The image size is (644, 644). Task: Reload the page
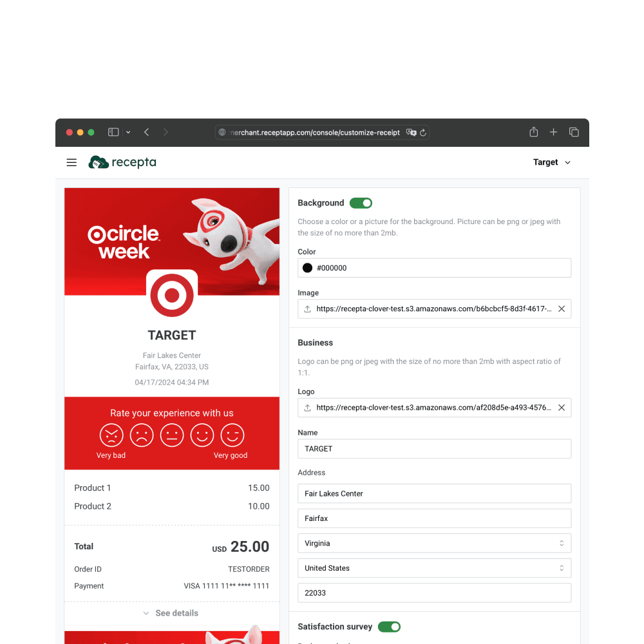tap(423, 132)
